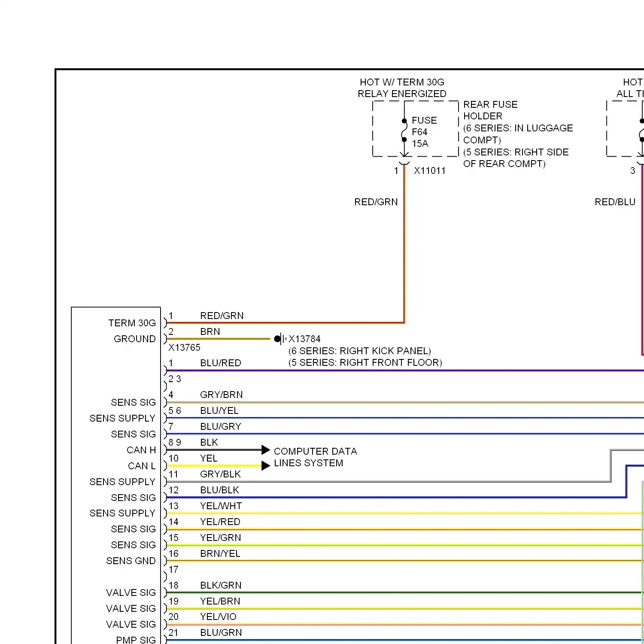Click '(5 SERIES: RIGHT FRONT FLOOR)' note
The height and width of the screenshot is (644, 644).
(x=365, y=362)
